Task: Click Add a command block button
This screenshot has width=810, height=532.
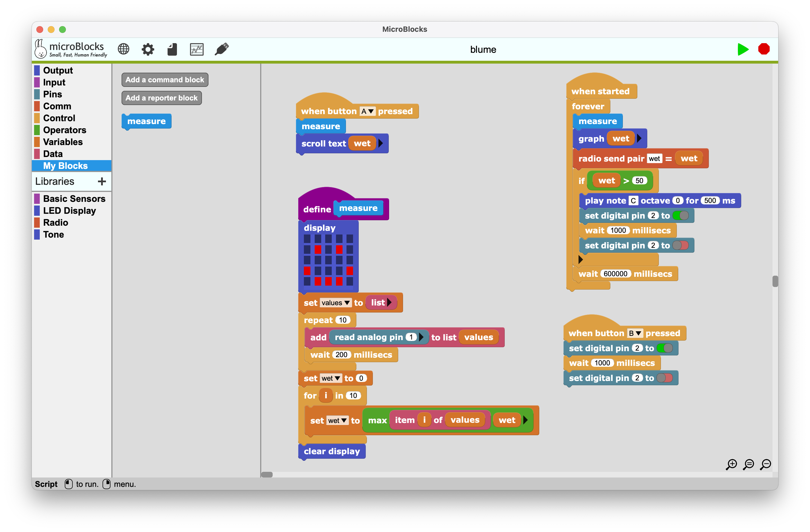Action: (165, 79)
